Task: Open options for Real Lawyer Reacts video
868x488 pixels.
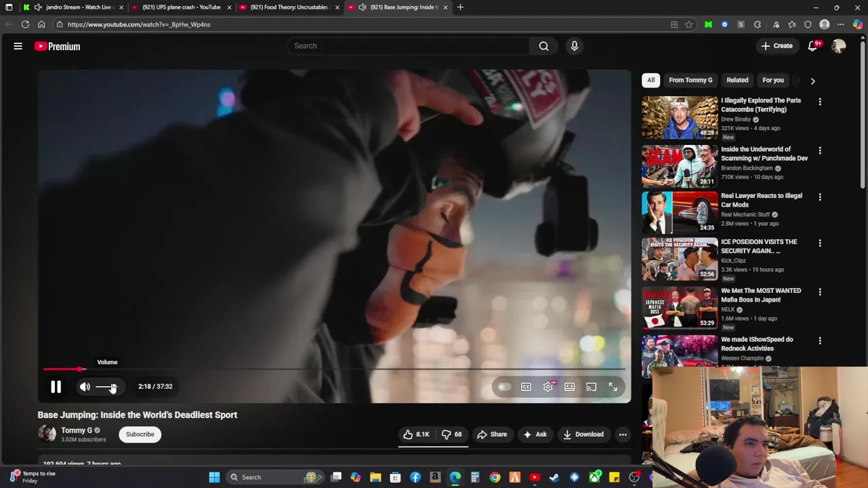Action: [x=820, y=197]
